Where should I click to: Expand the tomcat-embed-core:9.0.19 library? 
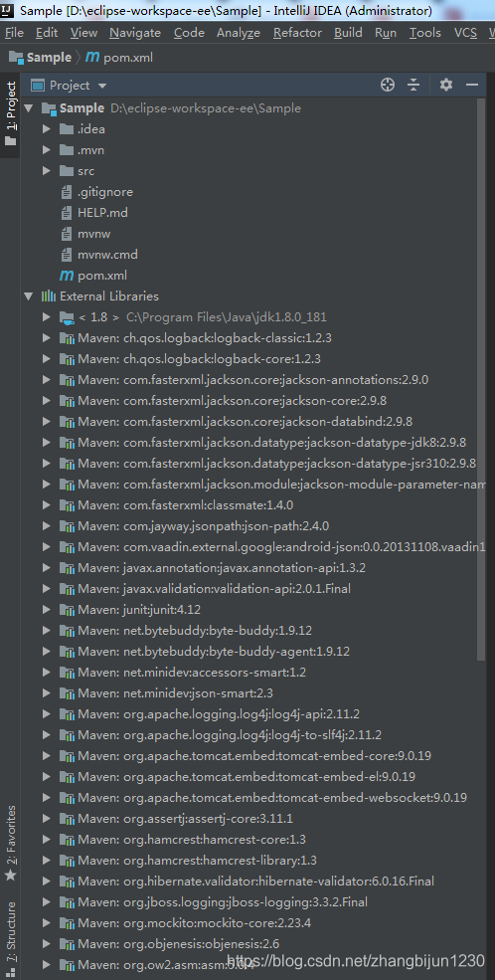coord(46,755)
